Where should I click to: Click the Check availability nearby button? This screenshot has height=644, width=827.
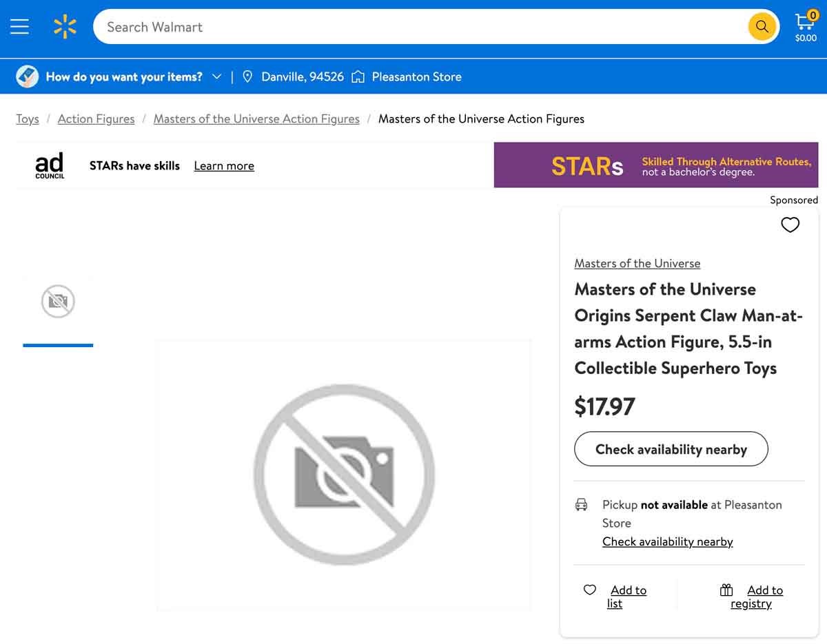click(671, 448)
